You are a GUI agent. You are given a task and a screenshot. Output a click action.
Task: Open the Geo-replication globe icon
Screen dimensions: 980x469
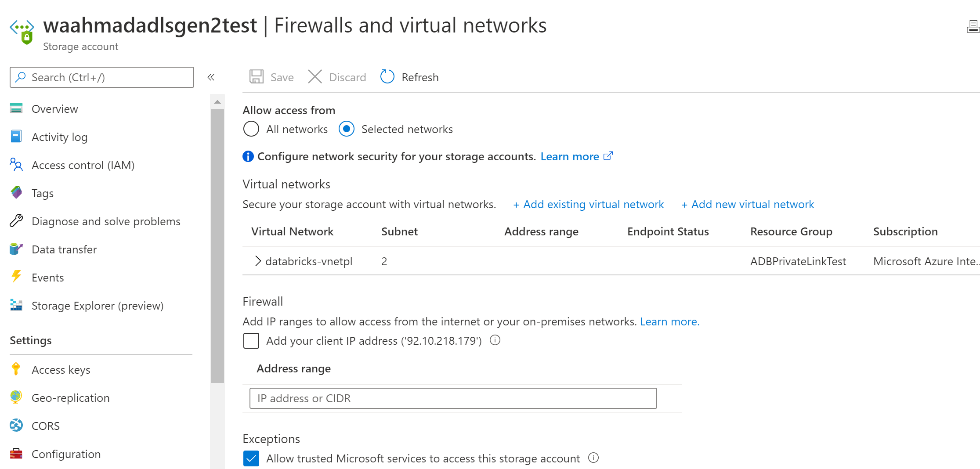point(16,397)
